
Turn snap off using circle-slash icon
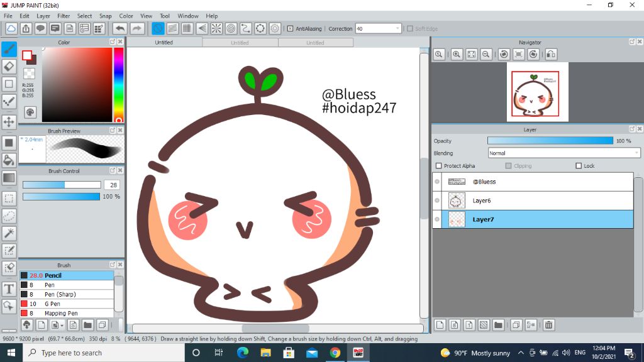pos(158,29)
